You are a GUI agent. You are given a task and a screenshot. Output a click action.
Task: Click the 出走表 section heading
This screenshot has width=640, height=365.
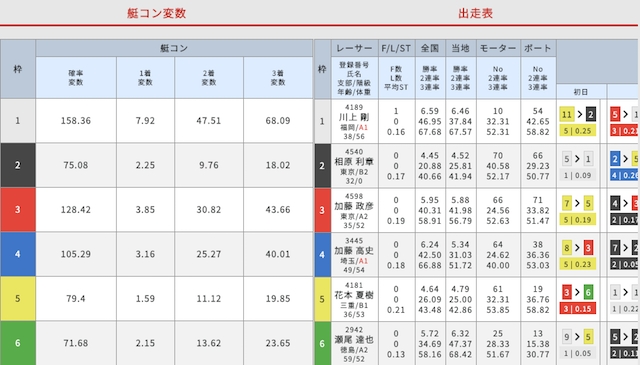point(475,13)
